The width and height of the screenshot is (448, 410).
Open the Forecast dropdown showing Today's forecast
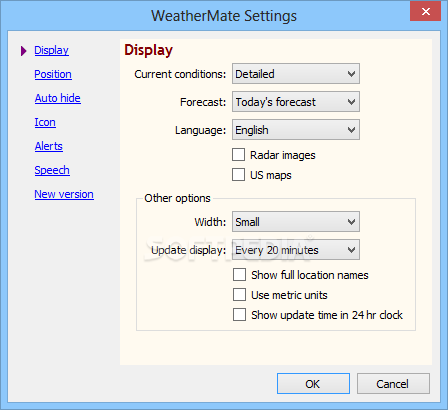pyautogui.click(x=296, y=102)
